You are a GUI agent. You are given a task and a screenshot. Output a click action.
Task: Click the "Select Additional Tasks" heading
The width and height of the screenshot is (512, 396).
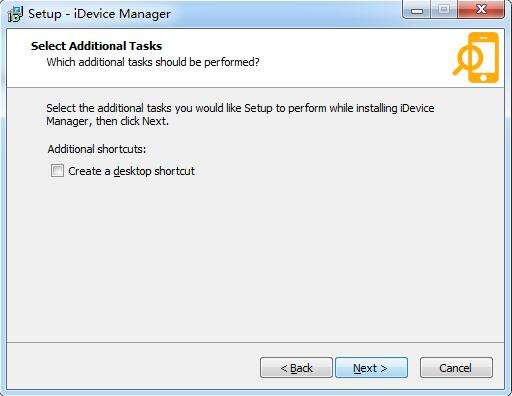(x=96, y=46)
